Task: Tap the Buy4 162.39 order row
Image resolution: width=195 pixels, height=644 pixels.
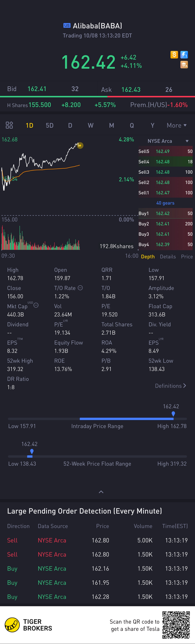Action: coord(166,244)
